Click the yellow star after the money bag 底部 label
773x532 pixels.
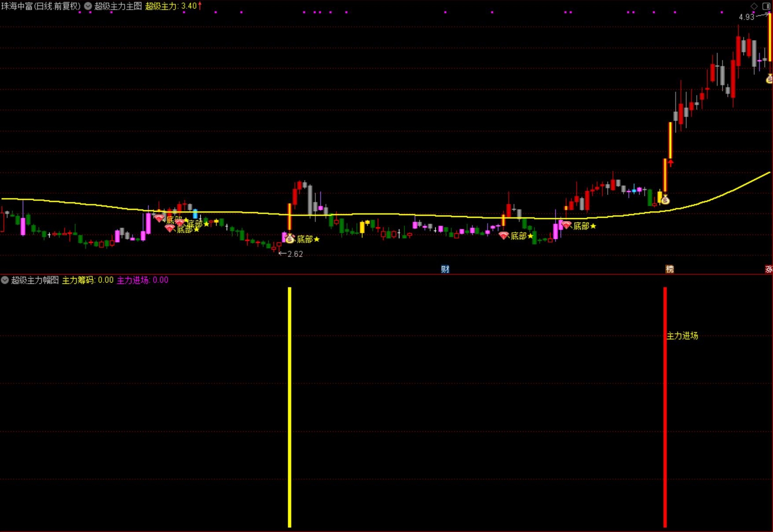317,239
